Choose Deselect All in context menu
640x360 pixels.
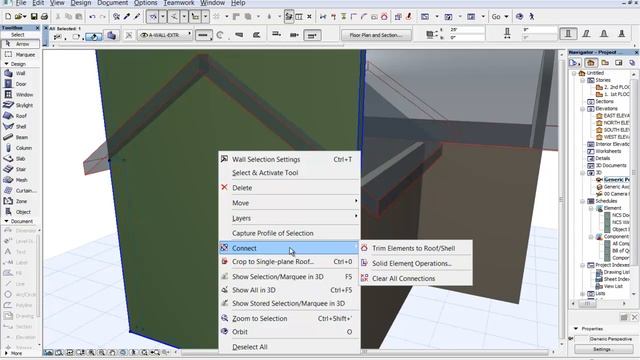(x=289, y=347)
